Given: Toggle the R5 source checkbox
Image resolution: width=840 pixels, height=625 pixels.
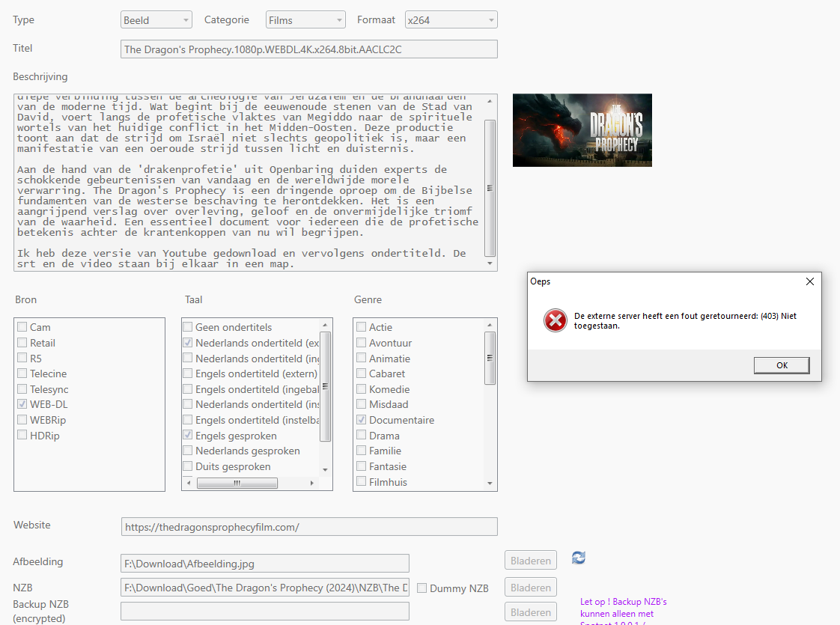Looking at the screenshot, I should click(22, 358).
